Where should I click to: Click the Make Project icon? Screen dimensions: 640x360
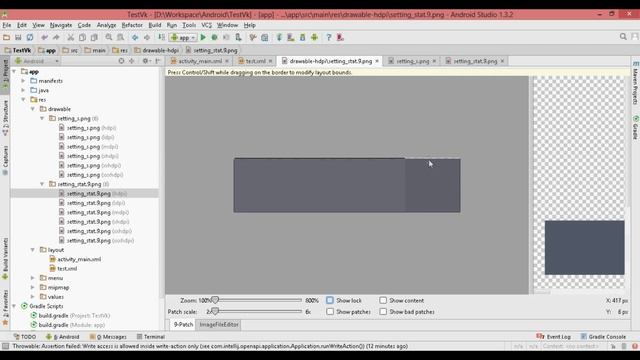tap(161, 38)
